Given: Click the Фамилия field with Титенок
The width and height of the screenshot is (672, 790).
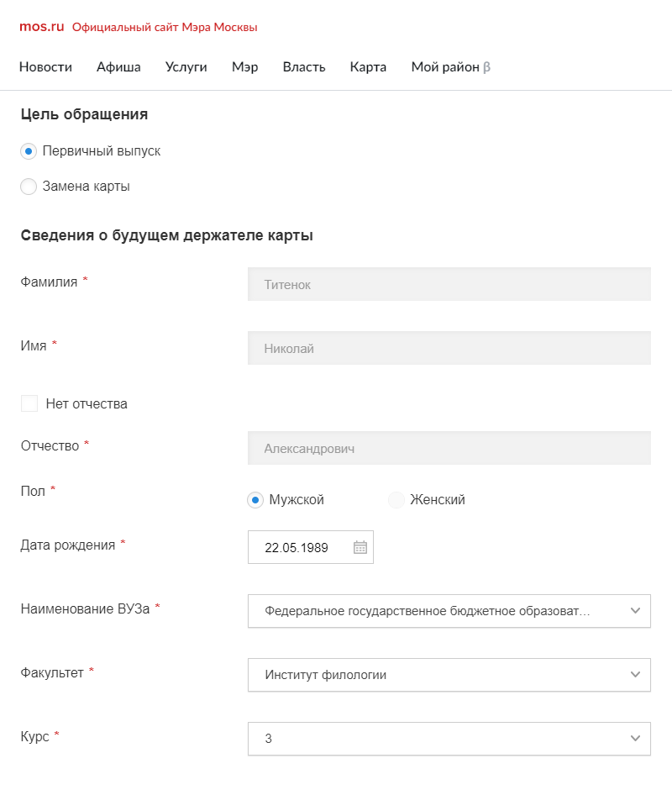Looking at the screenshot, I should click(449, 284).
